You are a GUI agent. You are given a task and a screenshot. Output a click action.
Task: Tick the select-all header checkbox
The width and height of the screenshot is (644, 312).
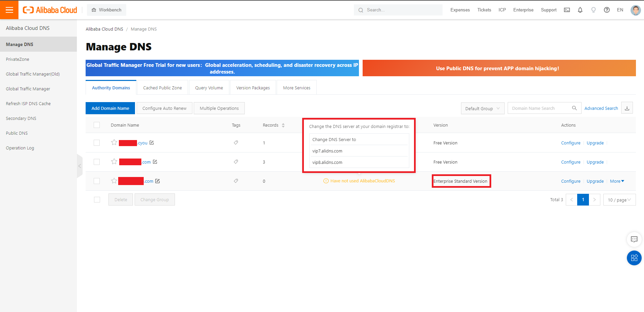click(97, 125)
